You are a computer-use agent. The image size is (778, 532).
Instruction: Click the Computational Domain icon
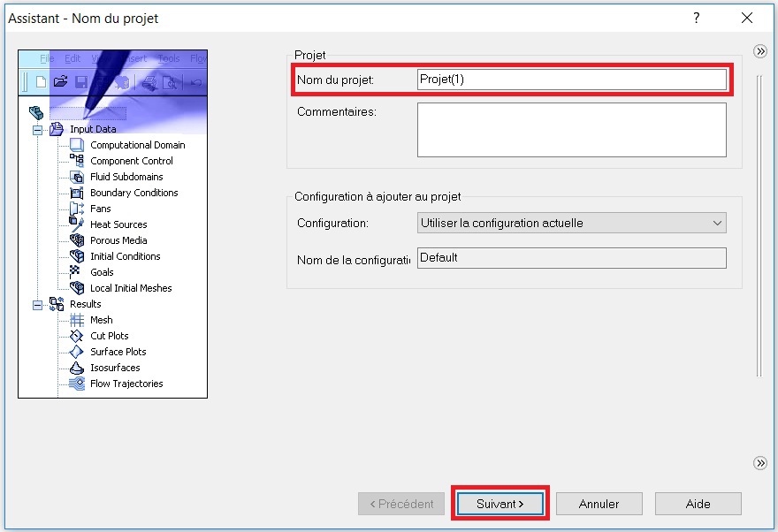tap(76, 145)
